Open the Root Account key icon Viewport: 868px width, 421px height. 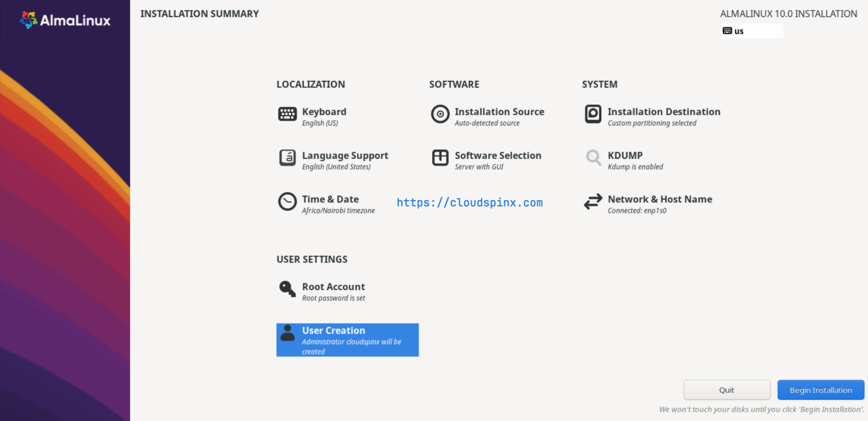[287, 289]
